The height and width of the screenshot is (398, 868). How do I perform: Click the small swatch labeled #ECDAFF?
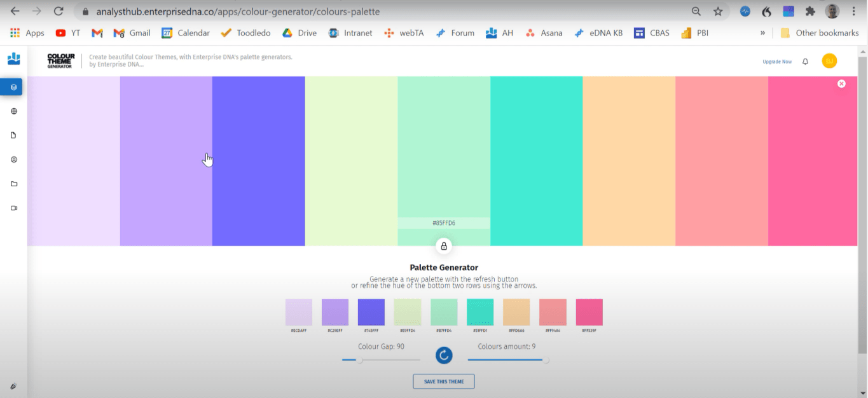(299, 312)
